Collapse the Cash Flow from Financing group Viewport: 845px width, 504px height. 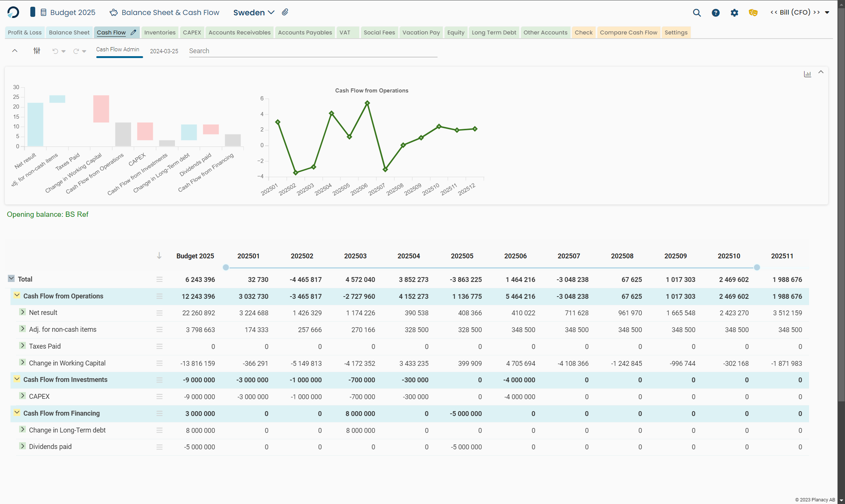pyautogui.click(x=17, y=413)
